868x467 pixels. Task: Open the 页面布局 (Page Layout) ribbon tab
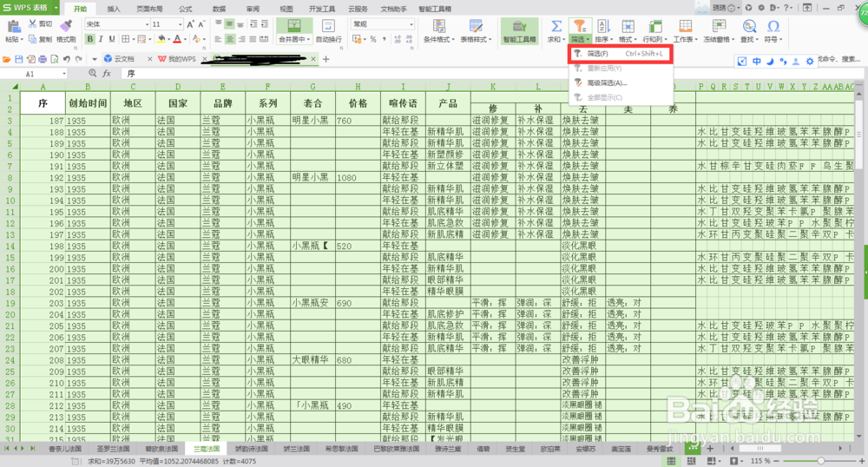coord(149,9)
